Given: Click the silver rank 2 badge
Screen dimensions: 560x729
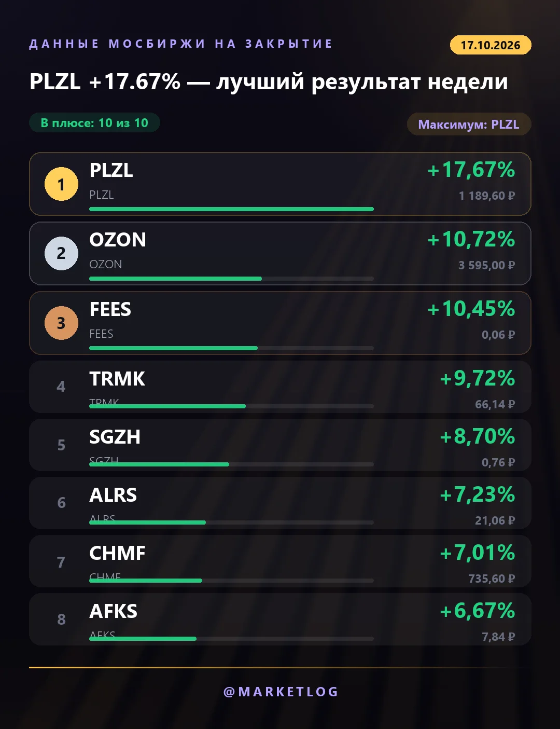Looking at the screenshot, I should click(x=61, y=254).
